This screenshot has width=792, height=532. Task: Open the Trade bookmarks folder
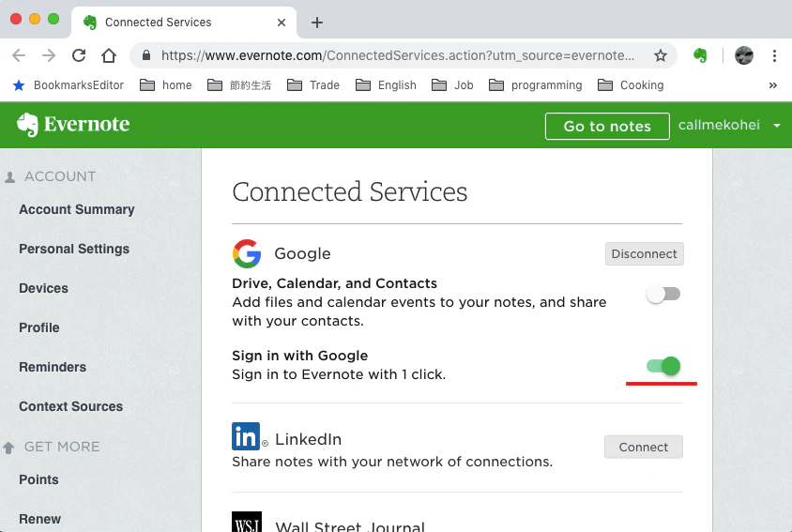coord(313,85)
